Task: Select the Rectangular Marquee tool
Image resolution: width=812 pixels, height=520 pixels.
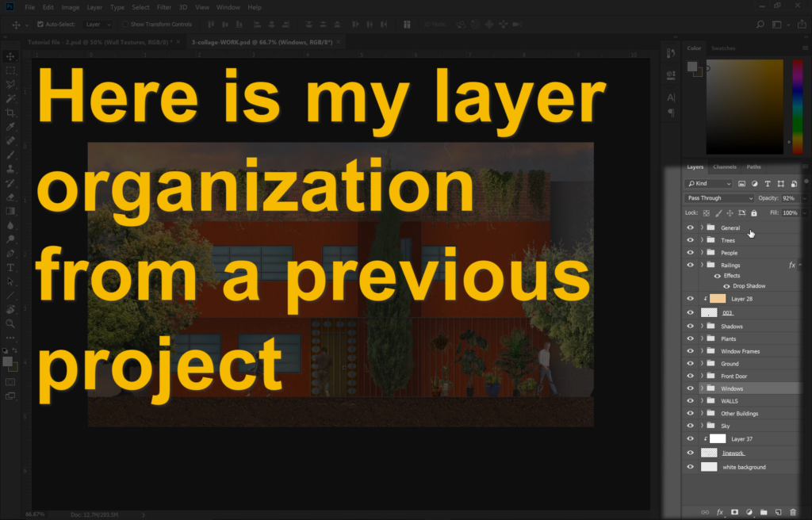Action: [10, 70]
